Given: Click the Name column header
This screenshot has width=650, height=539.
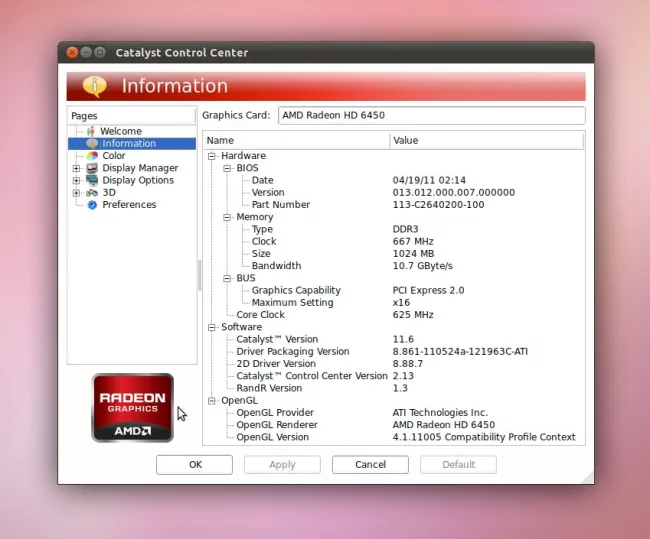Looking at the screenshot, I should [296, 141].
